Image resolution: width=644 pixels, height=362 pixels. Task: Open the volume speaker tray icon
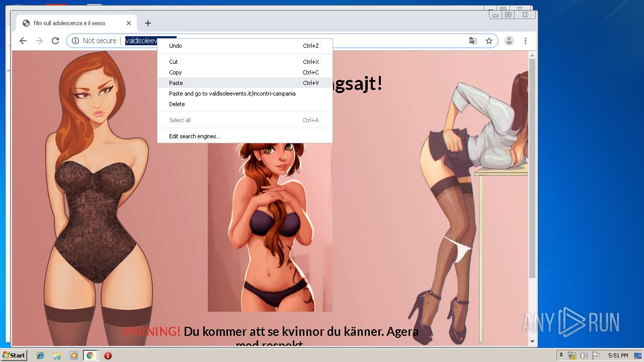click(x=584, y=355)
